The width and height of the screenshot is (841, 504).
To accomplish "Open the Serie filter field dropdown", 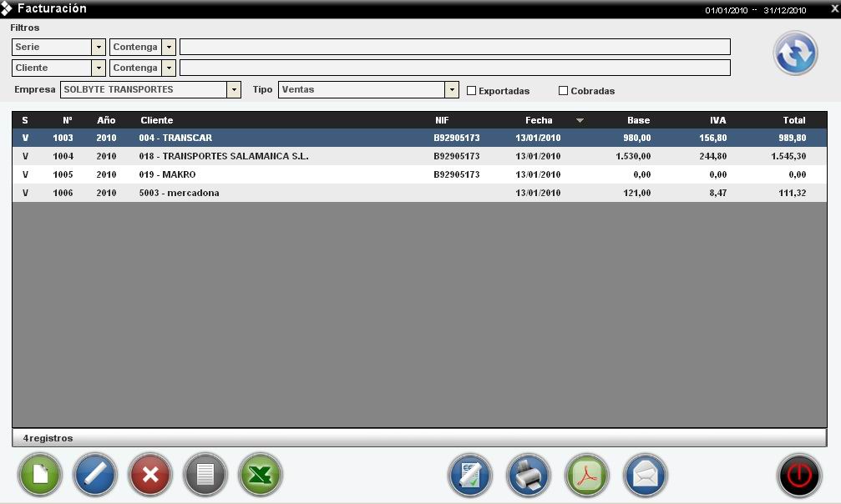I will click(99, 48).
